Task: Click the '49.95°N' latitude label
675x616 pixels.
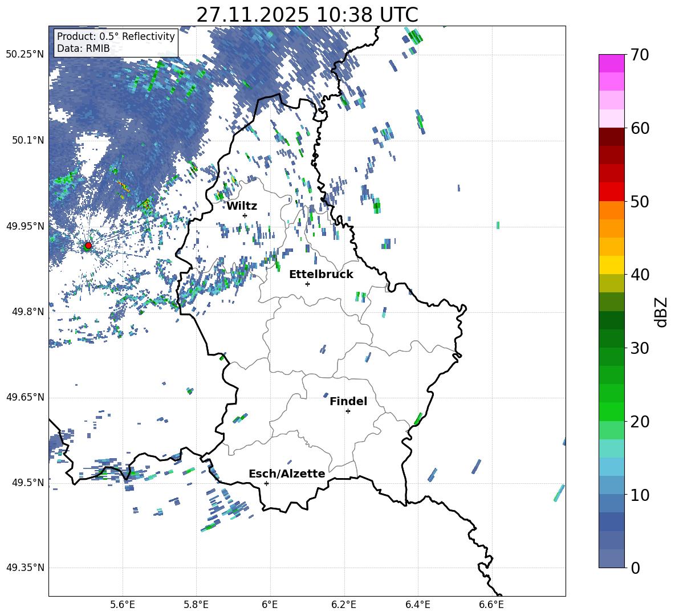Action: (x=25, y=226)
